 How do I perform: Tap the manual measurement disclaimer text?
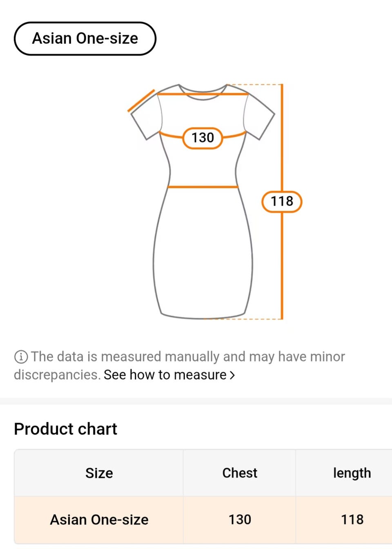click(188, 357)
